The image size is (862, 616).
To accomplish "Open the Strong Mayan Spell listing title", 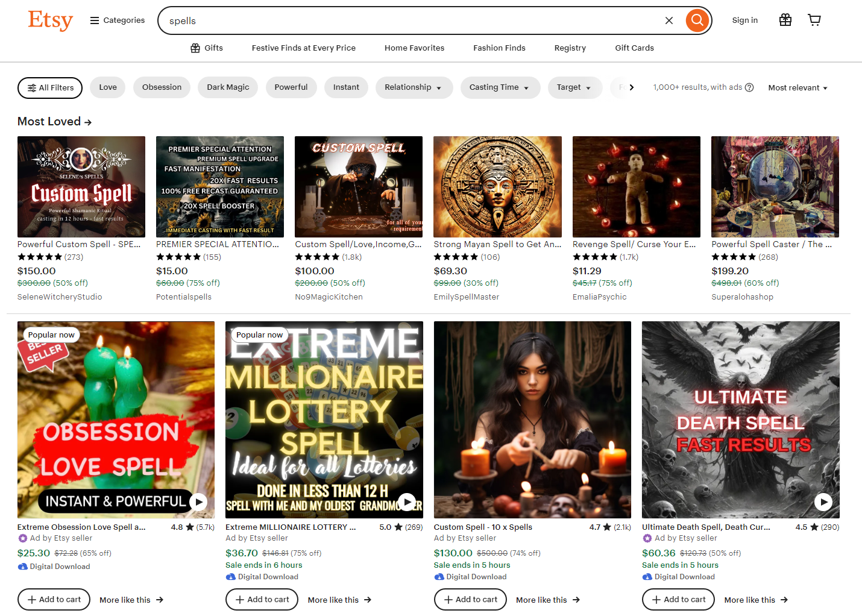I will click(x=497, y=244).
